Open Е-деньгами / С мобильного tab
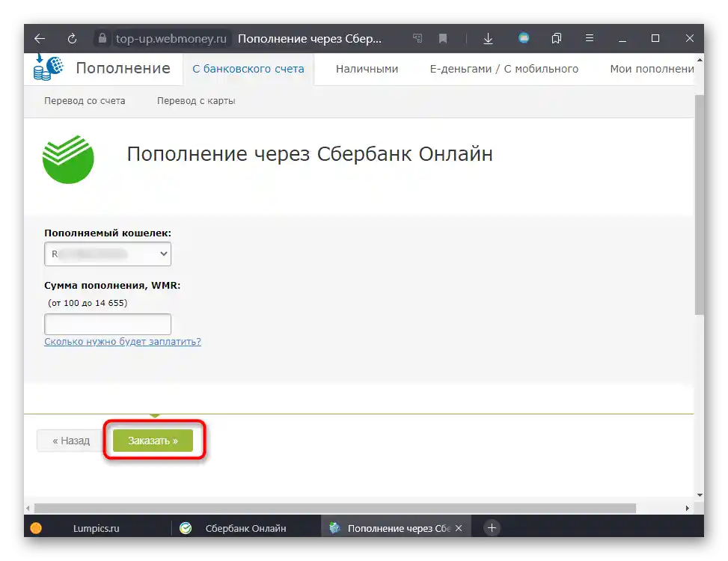The height and width of the screenshot is (561, 728). coord(504,69)
